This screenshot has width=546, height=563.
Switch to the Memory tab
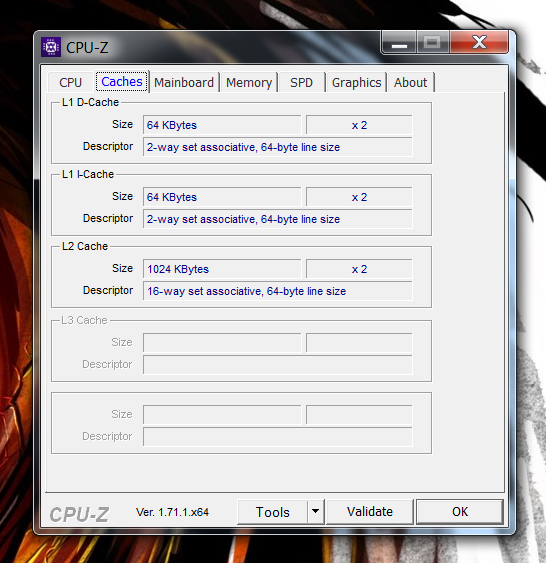[249, 83]
